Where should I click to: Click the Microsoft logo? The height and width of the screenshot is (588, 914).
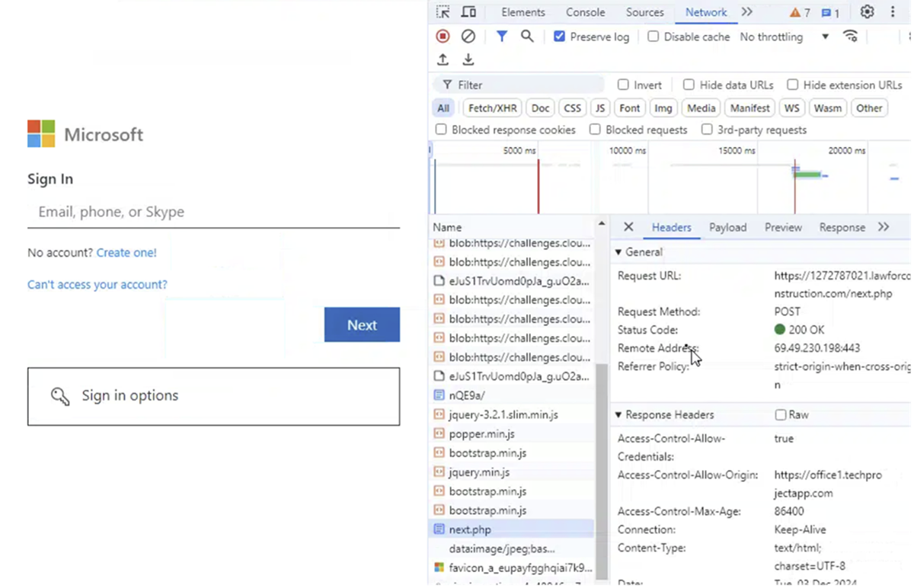41,133
